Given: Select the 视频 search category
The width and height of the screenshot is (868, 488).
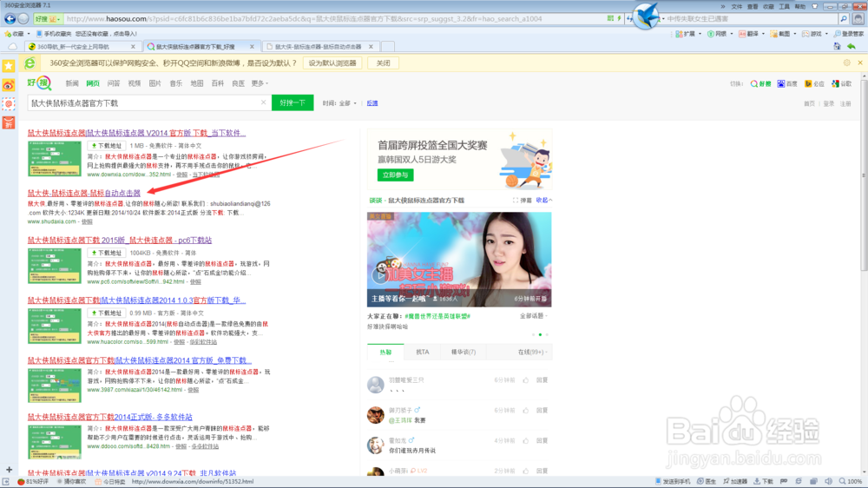Looking at the screenshot, I should point(134,83).
